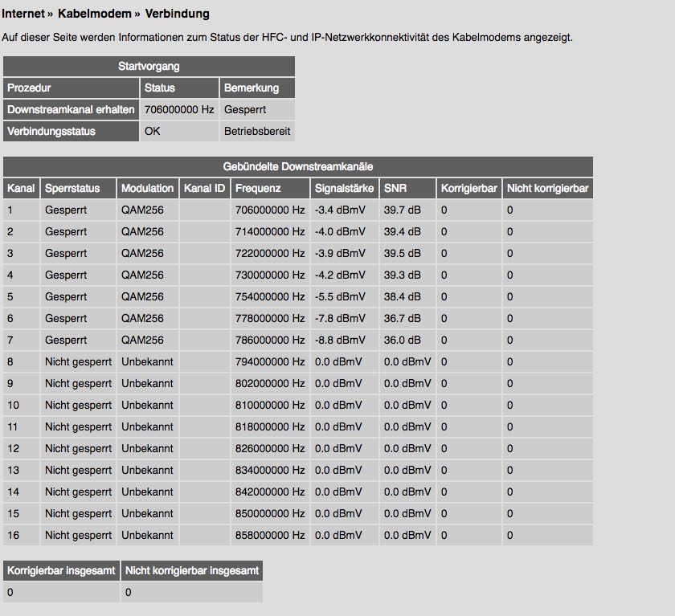Select the -8.8 dBmV signal strength value
The height and width of the screenshot is (616, 675).
pos(340,340)
